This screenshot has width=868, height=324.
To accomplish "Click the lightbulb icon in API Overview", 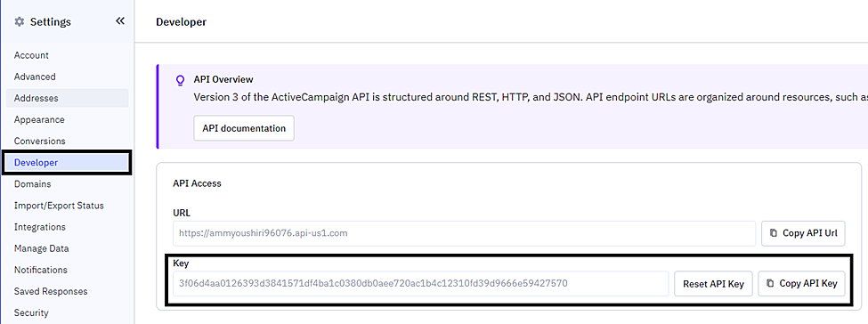I will pyautogui.click(x=179, y=80).
